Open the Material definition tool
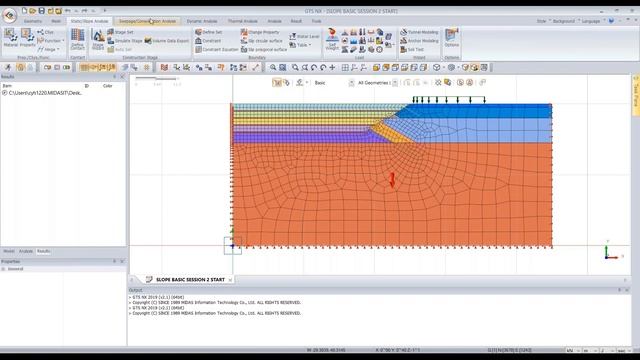 pos(11,38)
